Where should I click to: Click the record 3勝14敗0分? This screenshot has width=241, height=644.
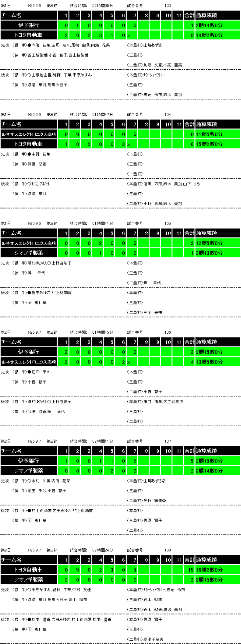tap(209, 471)
